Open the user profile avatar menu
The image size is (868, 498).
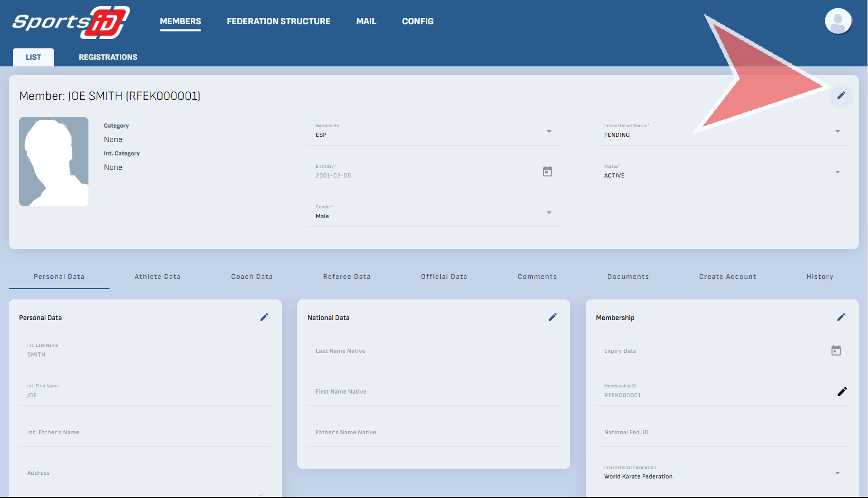(838, 22)
